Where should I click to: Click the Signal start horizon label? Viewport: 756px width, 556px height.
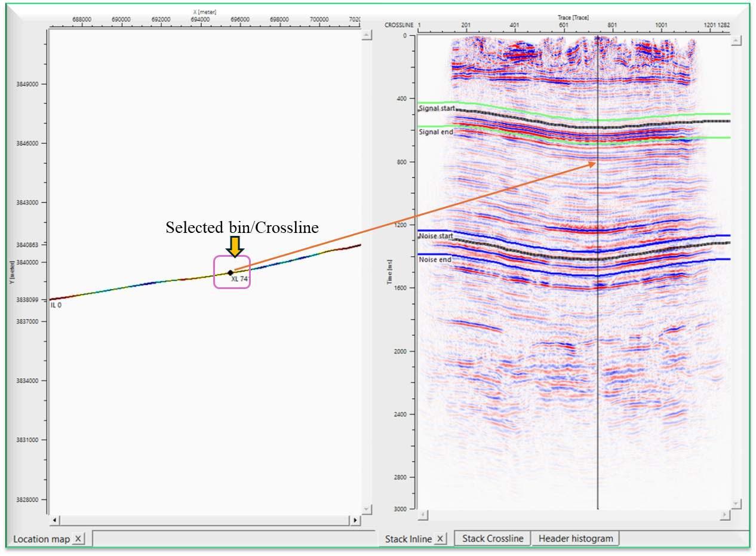pyautogui.click(x=437, y=109)
